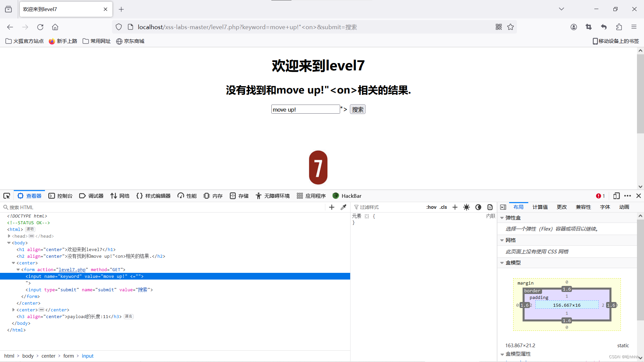
Task: Click the element picker icon in devtools
Action: [7, 196]
